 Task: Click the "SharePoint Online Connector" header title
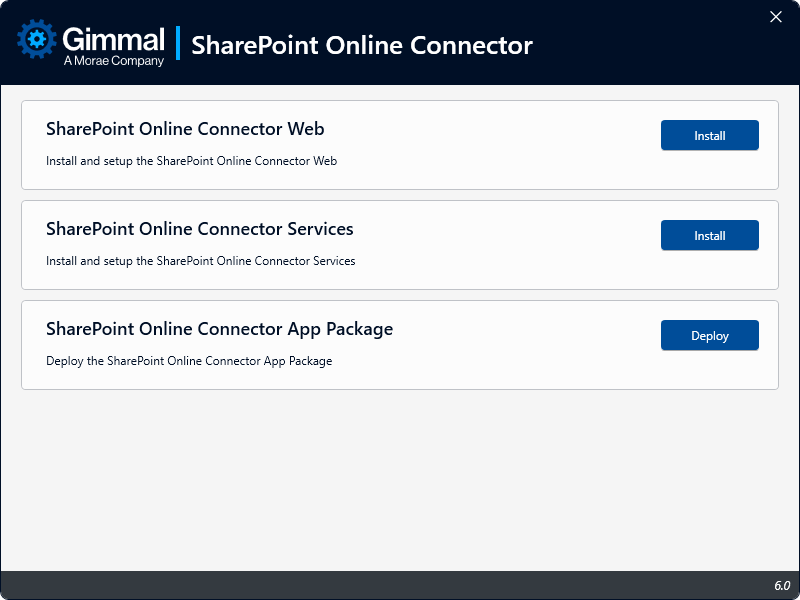[361, 45]
